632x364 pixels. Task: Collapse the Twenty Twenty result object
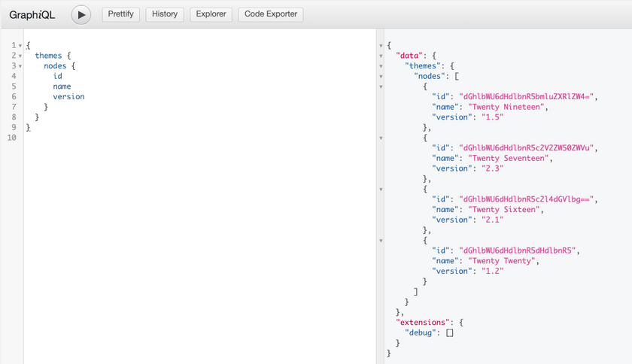381,240
